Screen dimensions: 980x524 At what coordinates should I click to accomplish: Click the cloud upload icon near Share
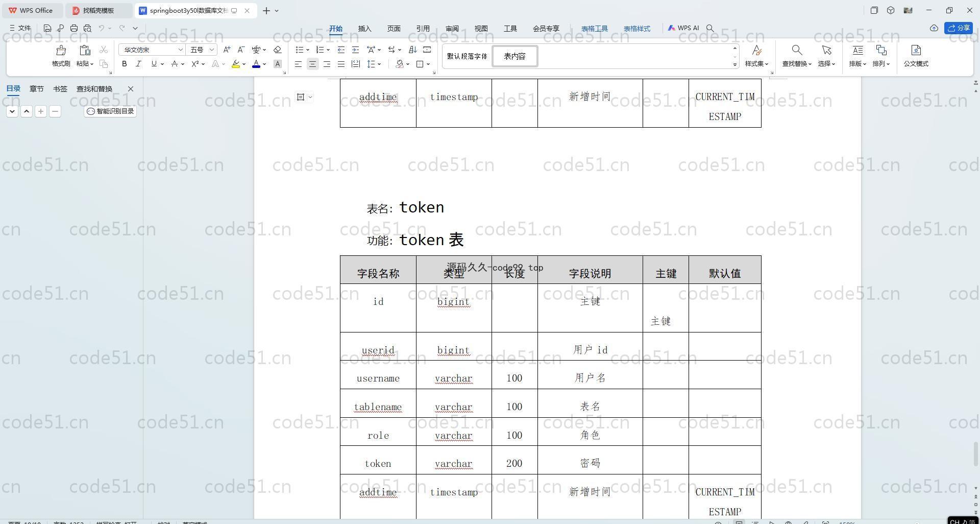(x=934, y=28)
